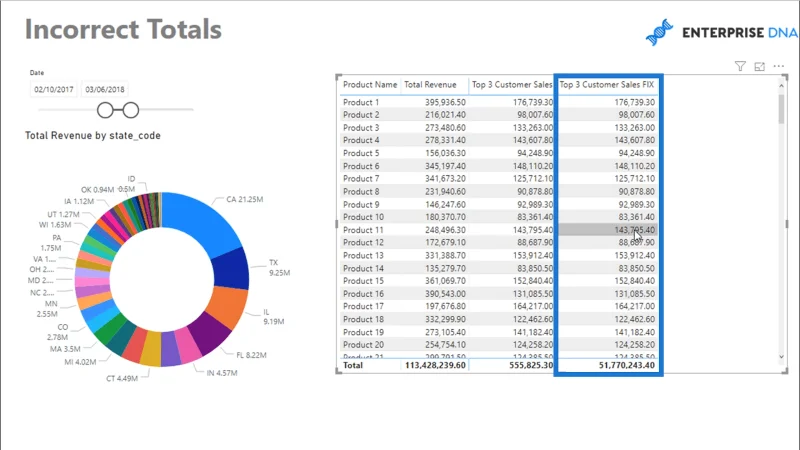The height and width of the screenshot is (450, 800).
Task: Click the Date slicer label
Action: point(37,72)
